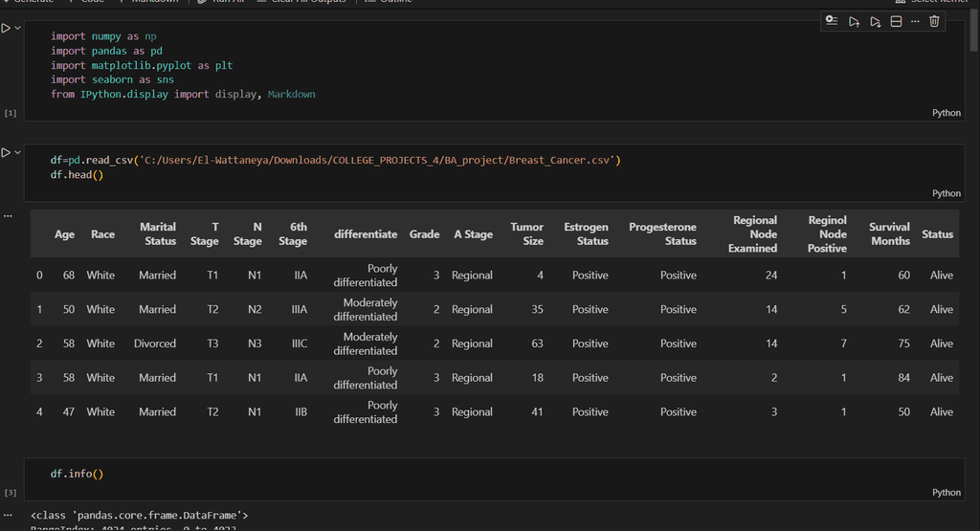Open more cell actions ellipsis in cell toolbar
The height and width of the screenshot is (531, 980).
click(x=915, y=21)
